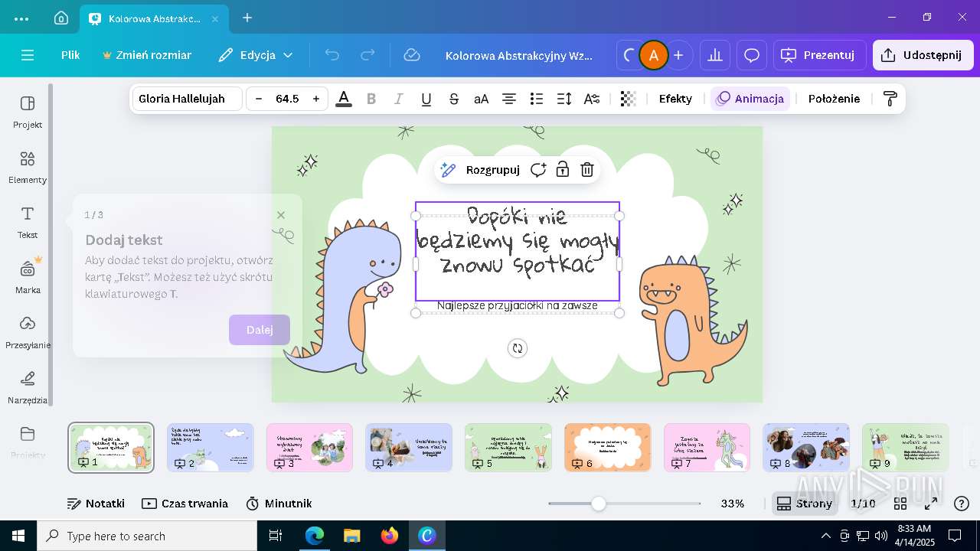
Task: Open Gloria Hallelujah font dropdown
Action: click(x=188, y=99)
